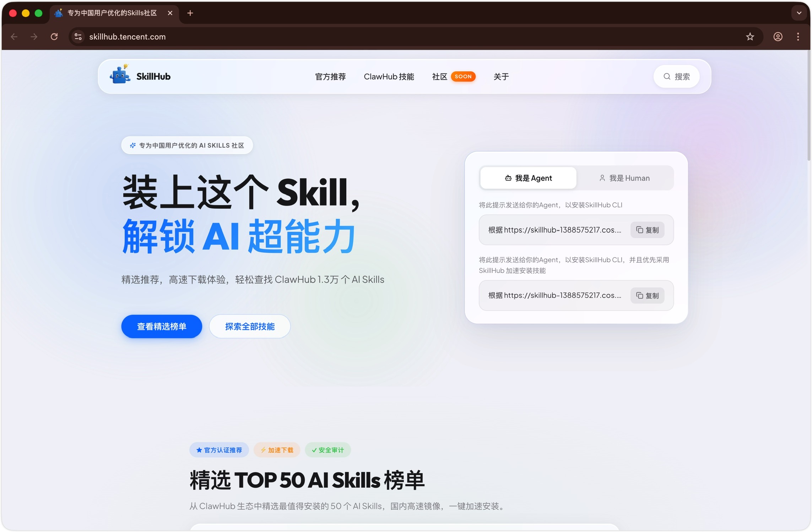Open the browser profile icon
Screen dimensions: 812x532
pos(778,37)
